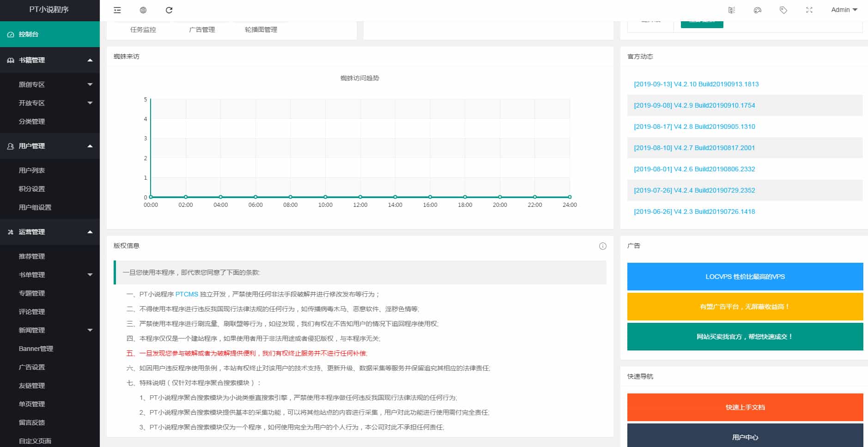Toggle fullscreen with the expand icon

point(809,10)
